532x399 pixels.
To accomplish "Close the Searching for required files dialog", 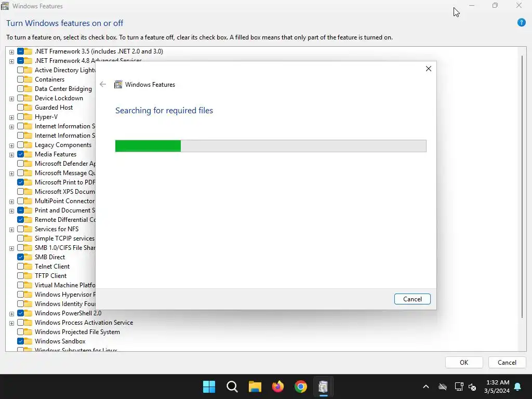I will click(429, 69).
